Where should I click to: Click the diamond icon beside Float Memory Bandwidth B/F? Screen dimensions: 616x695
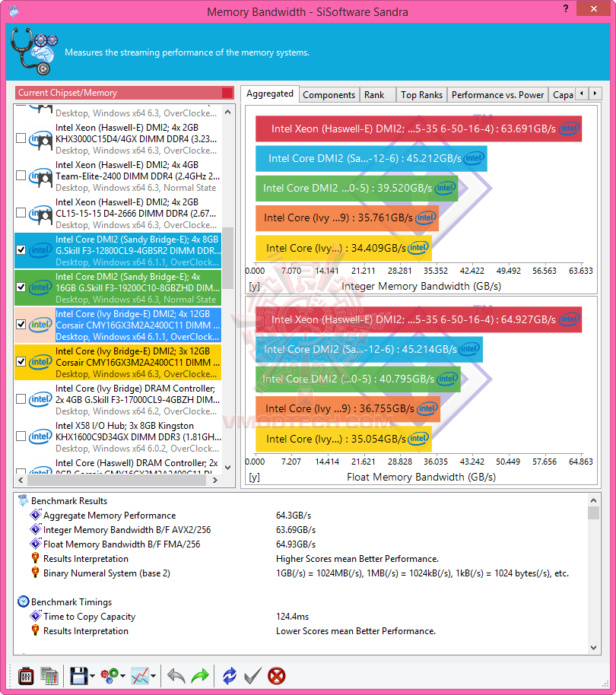(36, 544)
